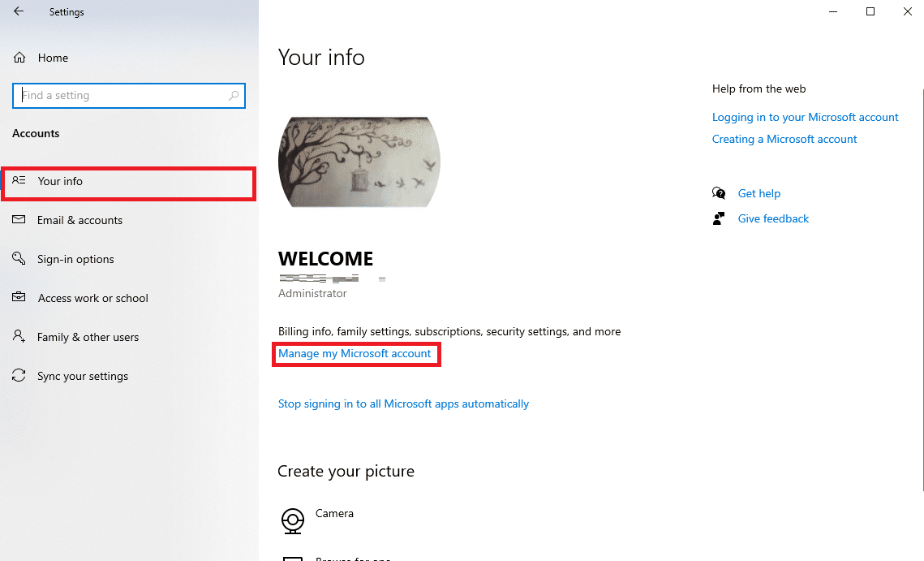Open Logging in to your Microsoft account link
Screen dimensions: 924x561
pyautogui.click(x=805, y=117)
